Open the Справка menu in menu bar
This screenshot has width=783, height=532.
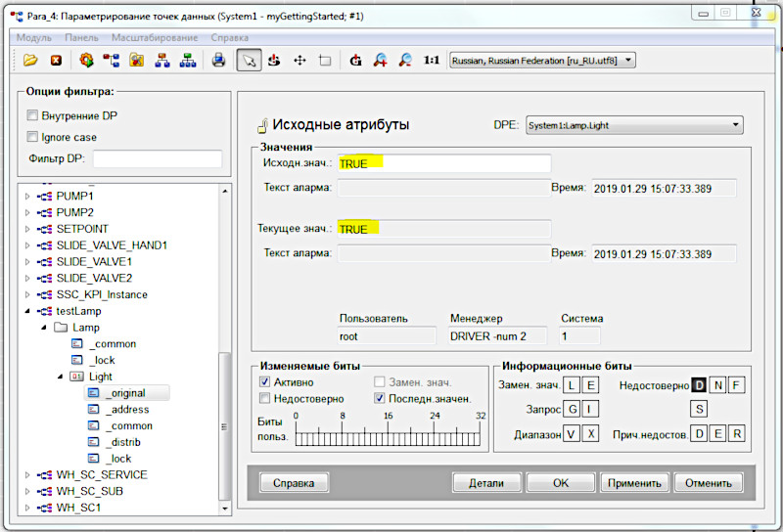pyautogui.click(x=230, y=37)
